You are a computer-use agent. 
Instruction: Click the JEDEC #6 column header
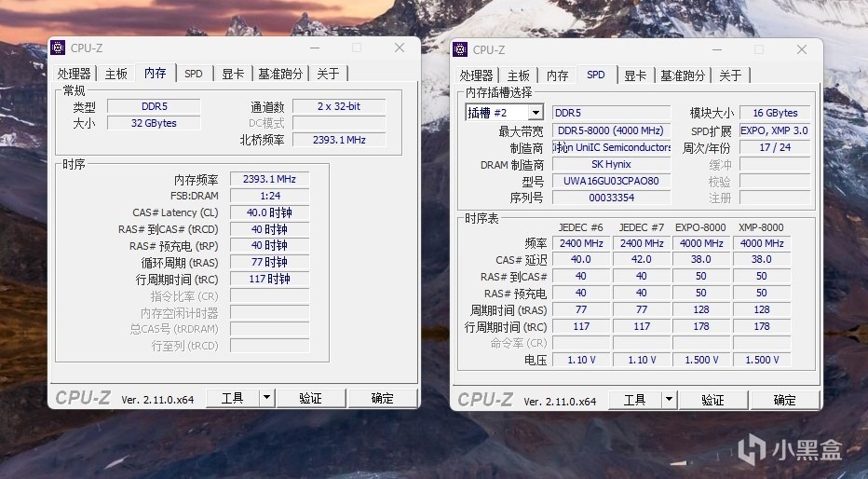581,227
